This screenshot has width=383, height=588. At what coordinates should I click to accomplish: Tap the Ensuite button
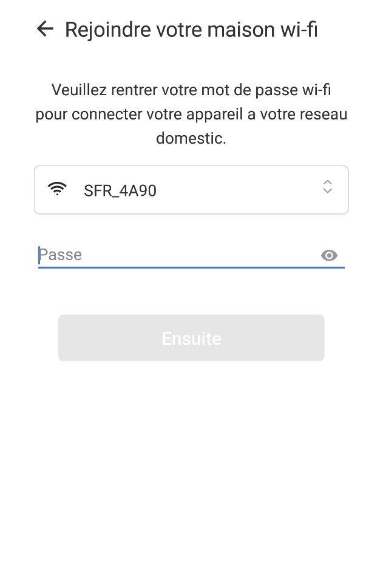[191, 338]
